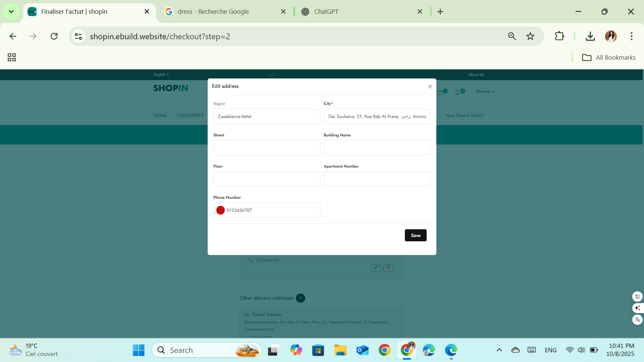Image resolution: width=644 pixels, height=362 pixels.
Task: Click the Save button
Action: point(415,235)
